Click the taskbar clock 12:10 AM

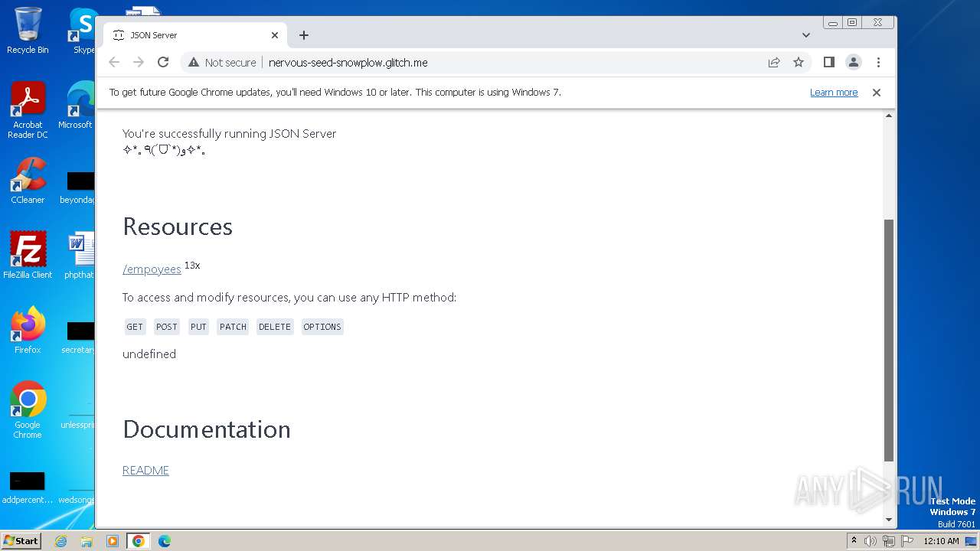coord(941,541)
